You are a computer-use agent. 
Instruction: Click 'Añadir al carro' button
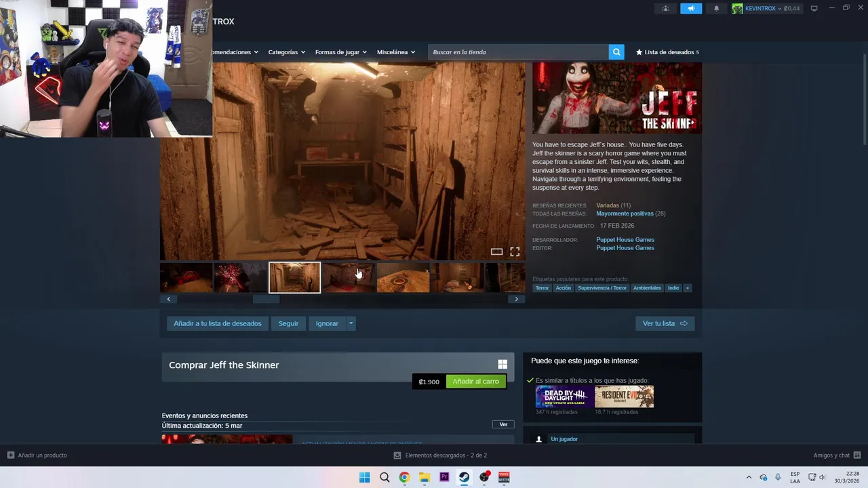tap(476, 382)
